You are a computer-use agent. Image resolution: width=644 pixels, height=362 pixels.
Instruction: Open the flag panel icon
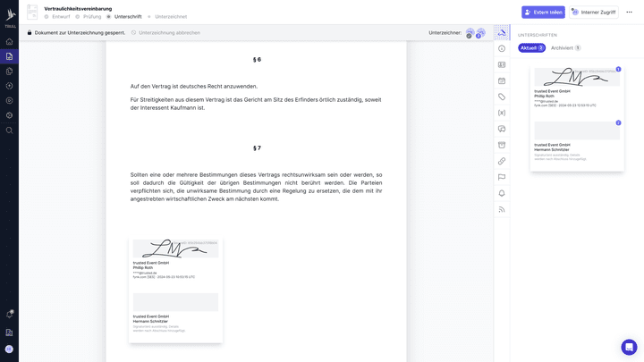pos(502,177)
